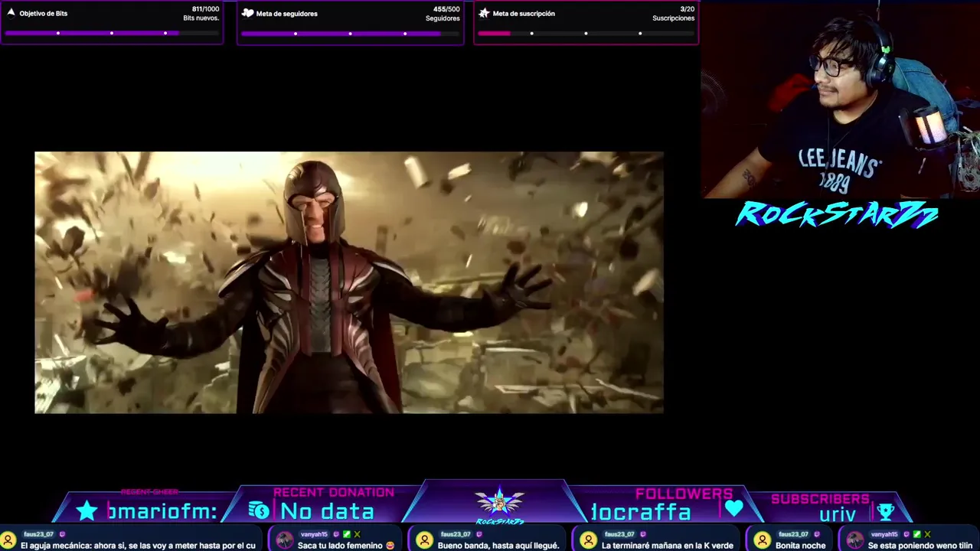Click the Magneto movie video frame
Viewport: 980px width, 551px height.
[x=349, y=282]
